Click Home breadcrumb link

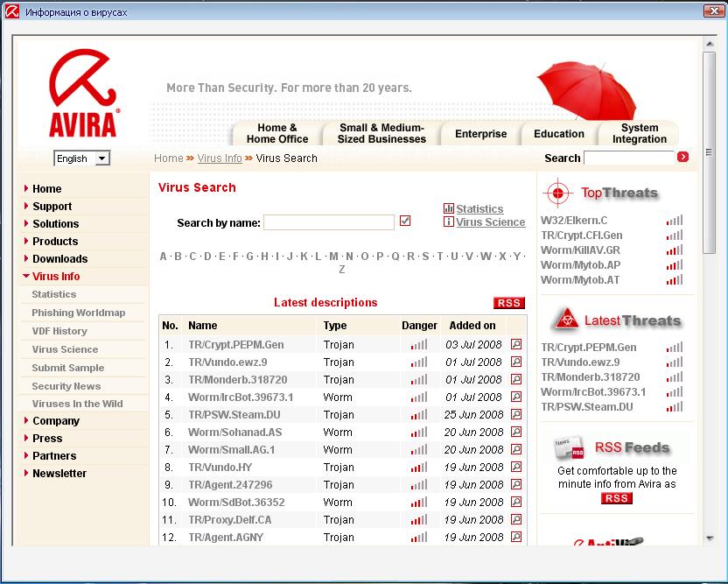tap(169, 158)
